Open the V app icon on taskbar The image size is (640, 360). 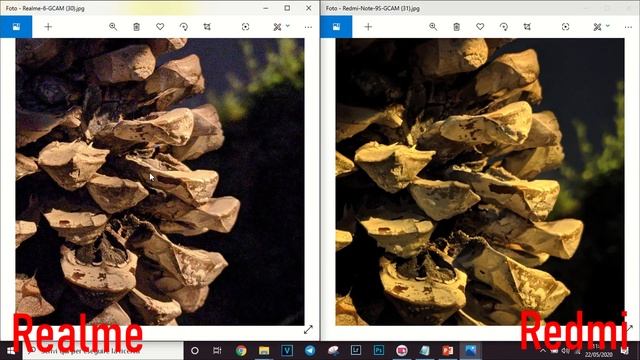coord(287,351)
